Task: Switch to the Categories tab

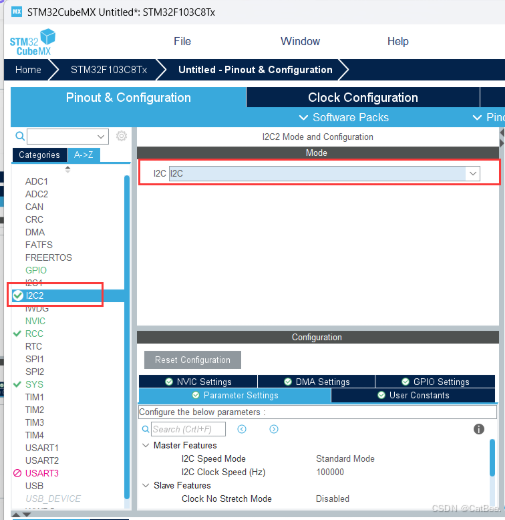Action: 39,155
